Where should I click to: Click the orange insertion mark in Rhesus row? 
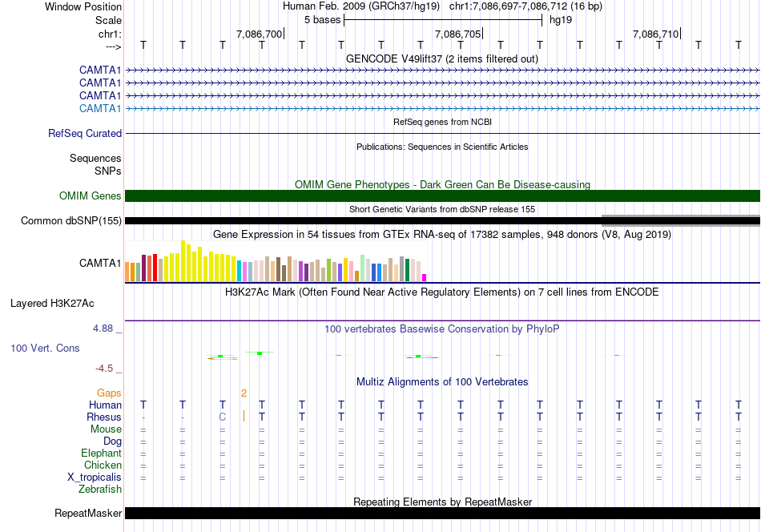[244, 416]
